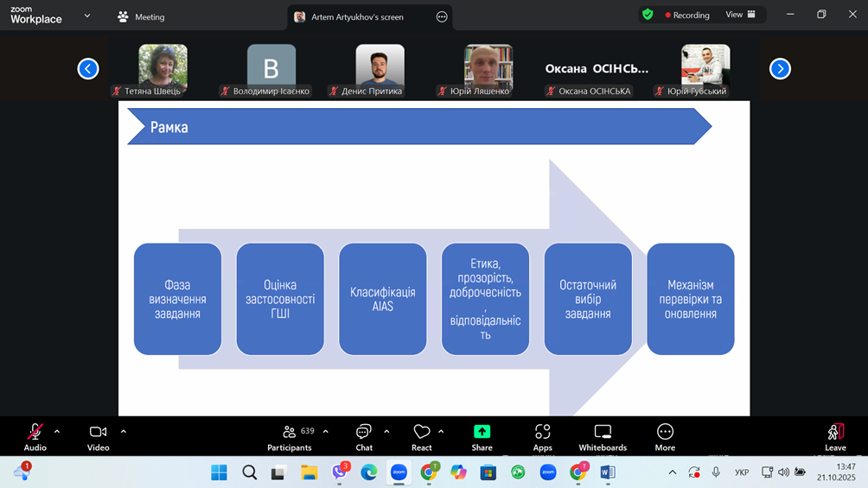Expand video settings arrow next to Video
This screenshot has width=868, height=488.
coord(124,432)
